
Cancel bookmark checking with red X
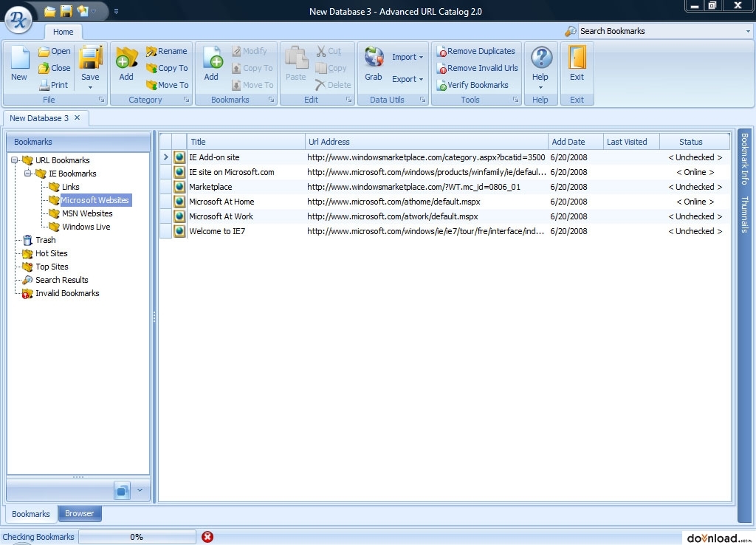coord(207,537)
